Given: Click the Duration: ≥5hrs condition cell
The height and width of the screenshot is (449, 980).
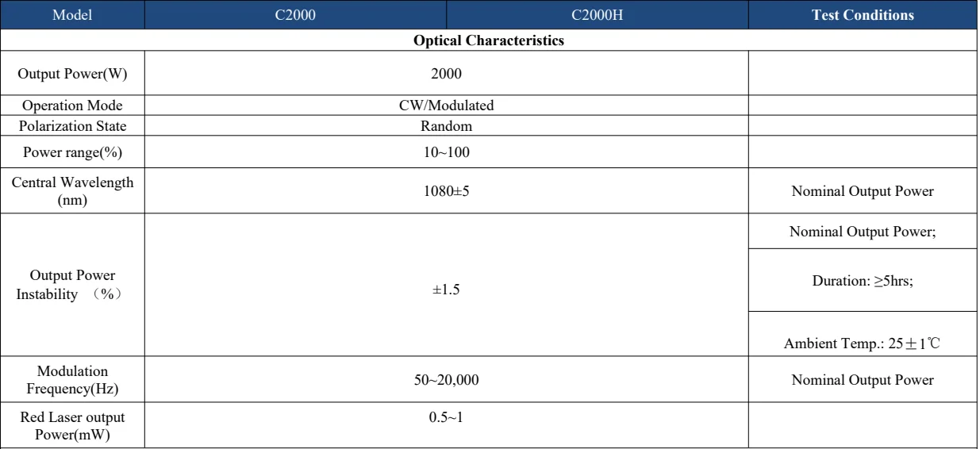Looking at the screenshot, I should 864,280.
